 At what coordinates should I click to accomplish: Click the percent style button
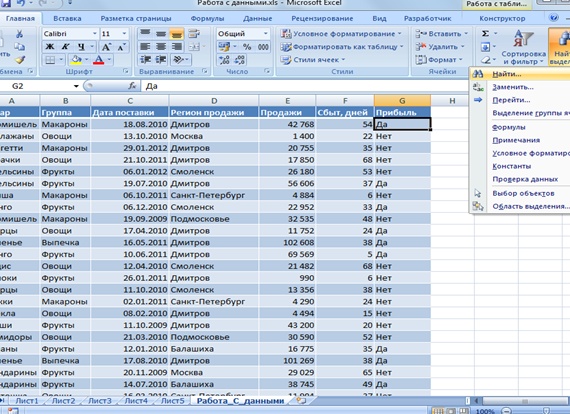(247, 47)
